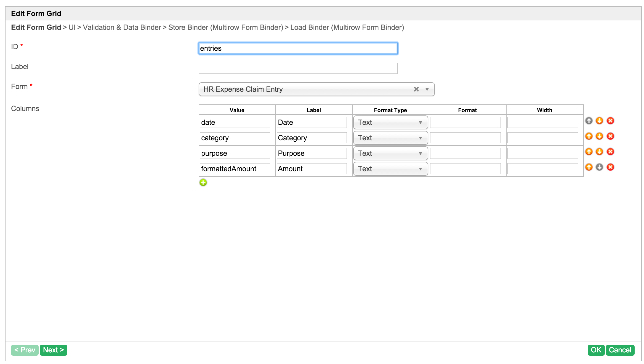Delete the purpose column row

610,152
